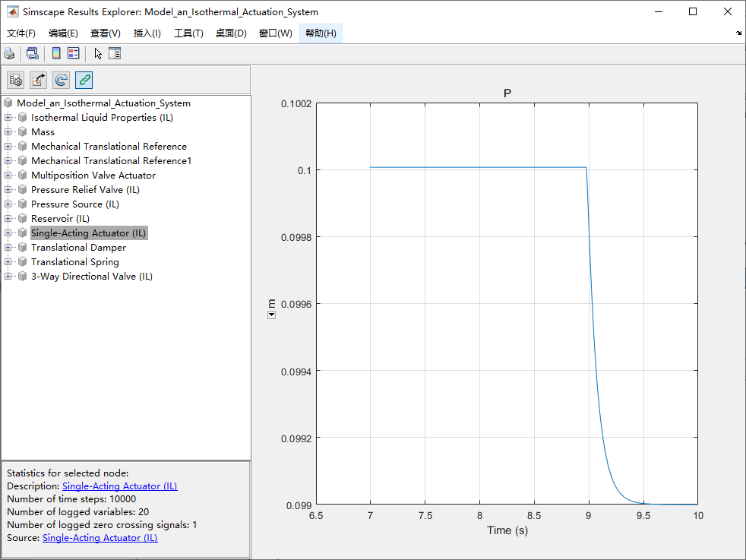This screenshot has width=746, height=560.
Task: Click the MATLAB logo in the title bar
Action: [13, 11]
